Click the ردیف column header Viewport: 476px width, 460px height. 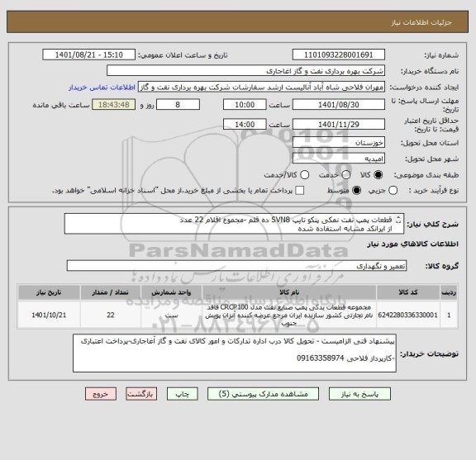pos(449,292)
